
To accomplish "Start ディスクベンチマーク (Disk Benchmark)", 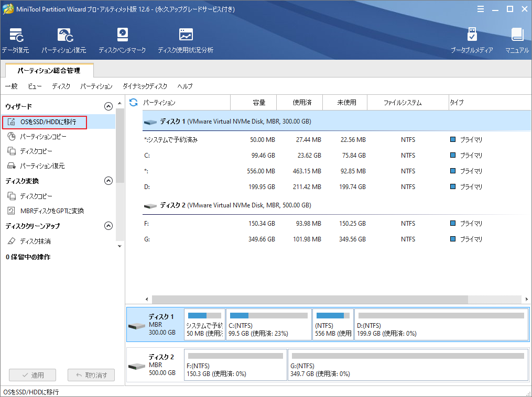I will pos(122,40).
